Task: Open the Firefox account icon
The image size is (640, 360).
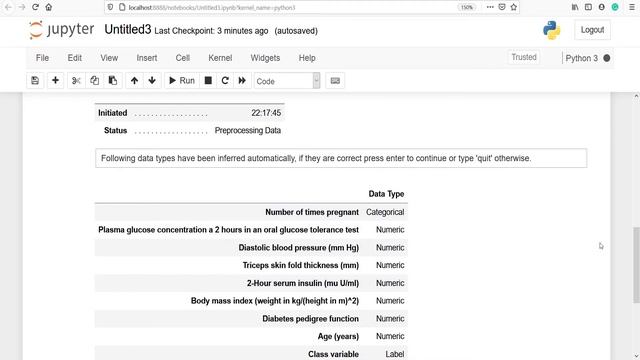Action: pyautogui.click(x=602, y=7)
